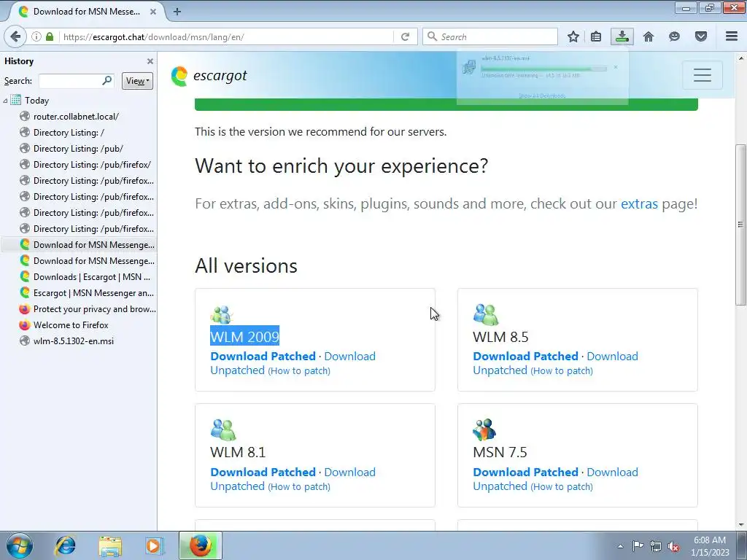Open the Pocket toolbar icon

pos(701,36)
